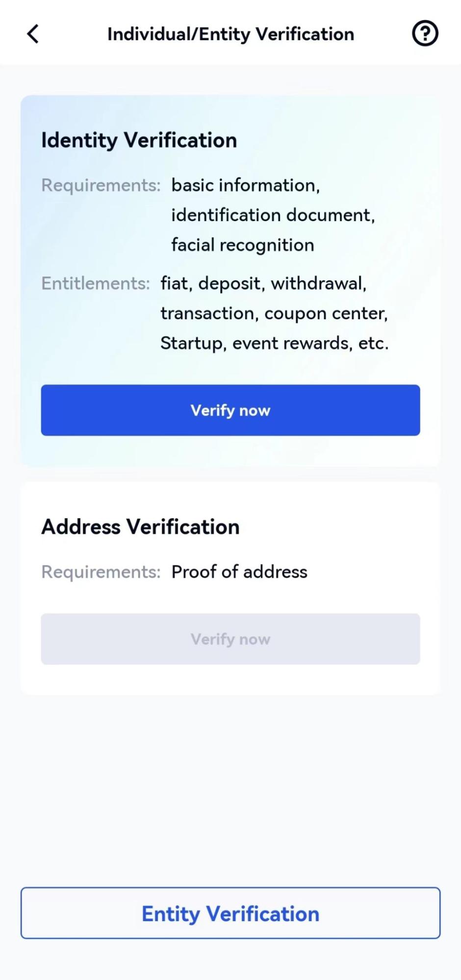The height and width of the screenshot is (980, 461).
Task: Open Entity Verification
Action: [x=230, y=913]
